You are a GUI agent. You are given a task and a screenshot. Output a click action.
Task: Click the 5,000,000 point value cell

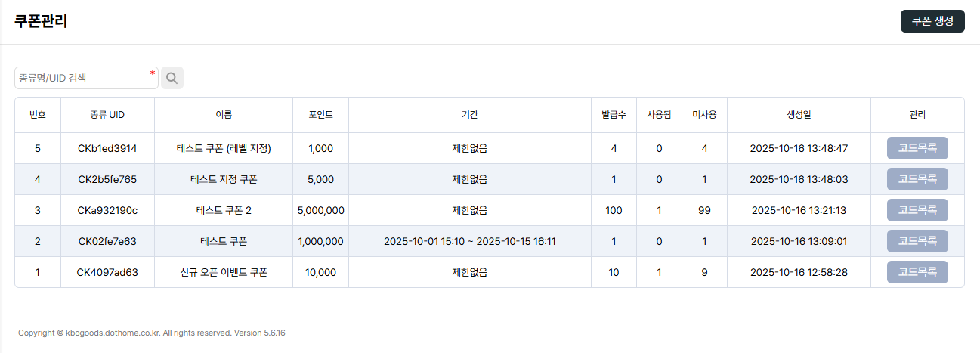tap(321, 210)
